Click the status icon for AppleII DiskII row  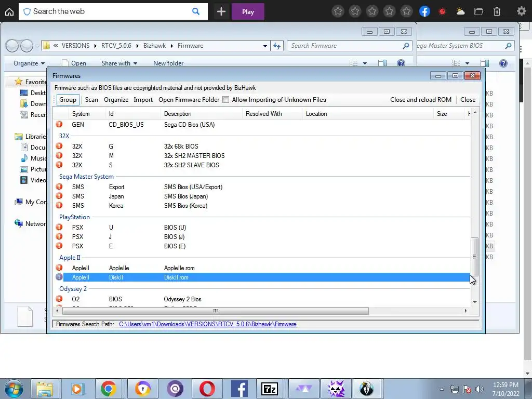[x=59, y=277]
